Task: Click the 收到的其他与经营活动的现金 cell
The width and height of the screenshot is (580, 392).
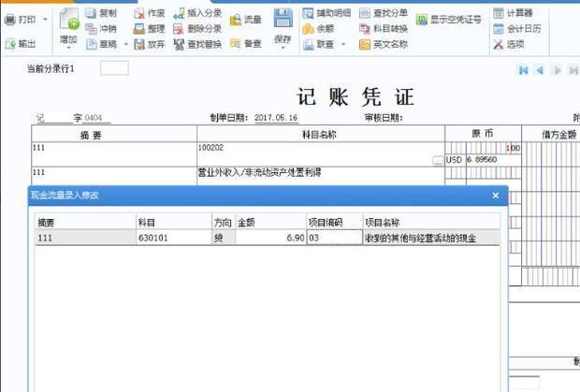Action: coord(431,238)
